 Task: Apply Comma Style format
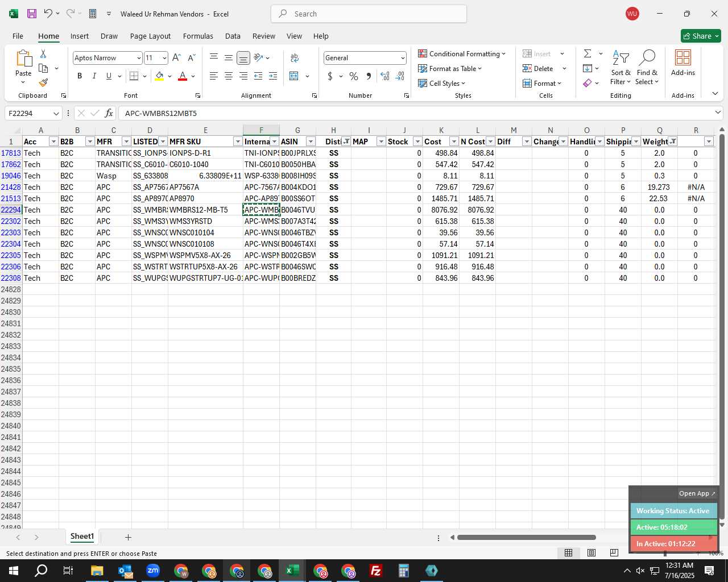click(369, 76)
